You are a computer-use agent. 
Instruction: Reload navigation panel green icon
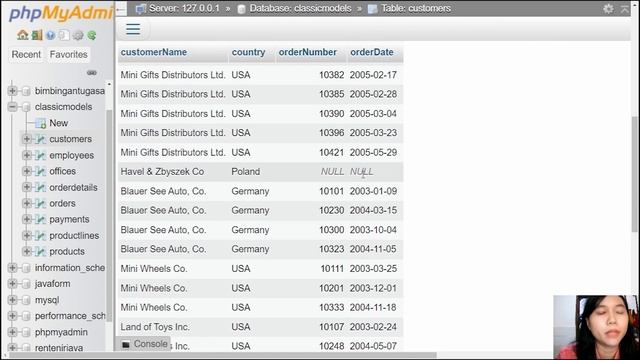coord(91,36)
